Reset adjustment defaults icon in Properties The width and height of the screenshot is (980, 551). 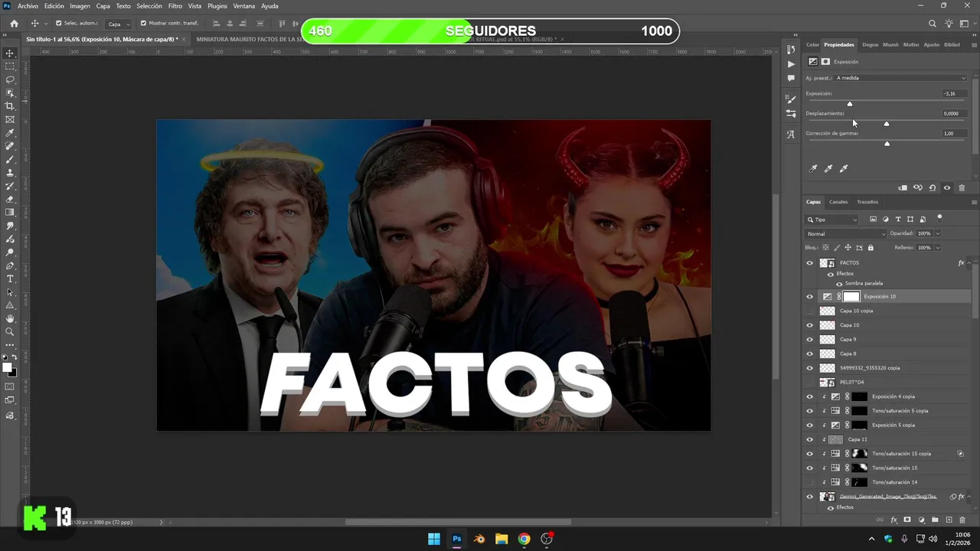click(932, 187)
